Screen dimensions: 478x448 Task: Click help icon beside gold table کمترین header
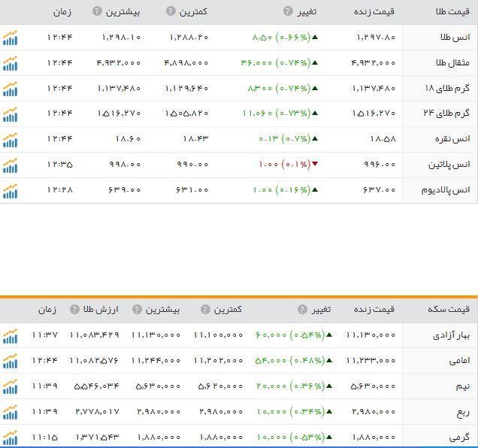point(171,11)
